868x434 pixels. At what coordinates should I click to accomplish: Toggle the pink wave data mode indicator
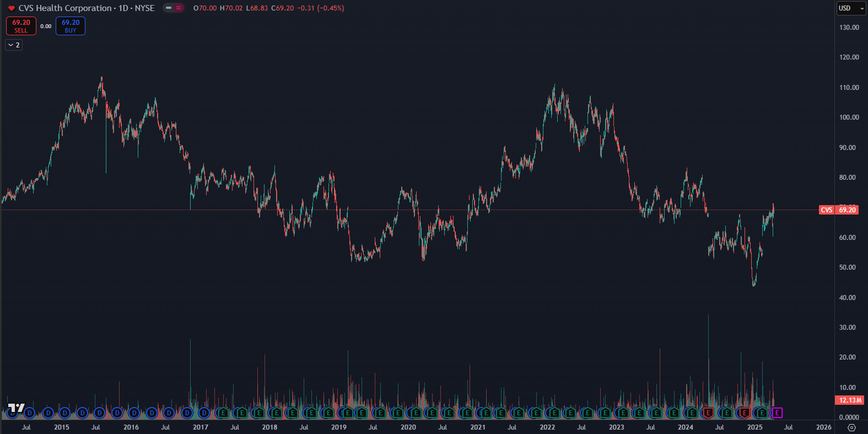point(179,8)
